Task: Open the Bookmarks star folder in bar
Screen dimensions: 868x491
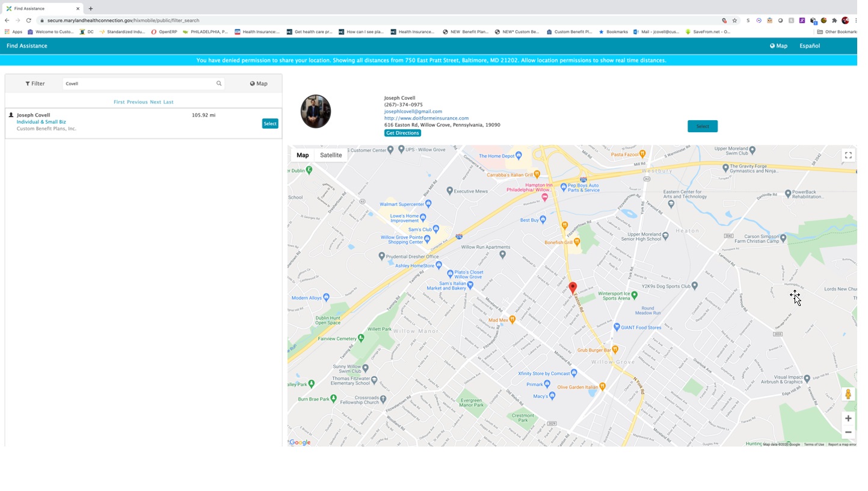Action: pos(613,32)
